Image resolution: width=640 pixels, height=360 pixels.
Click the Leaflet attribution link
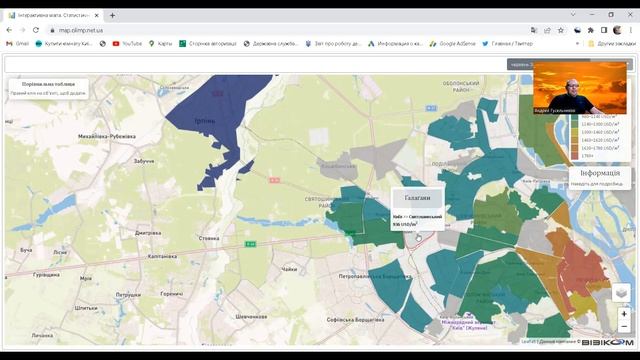click(528, 342)
